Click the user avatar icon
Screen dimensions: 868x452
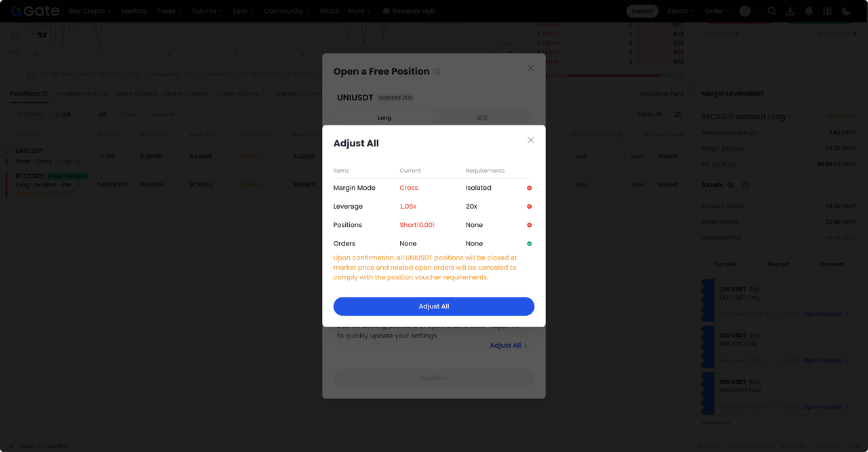[x=745, y=11]
